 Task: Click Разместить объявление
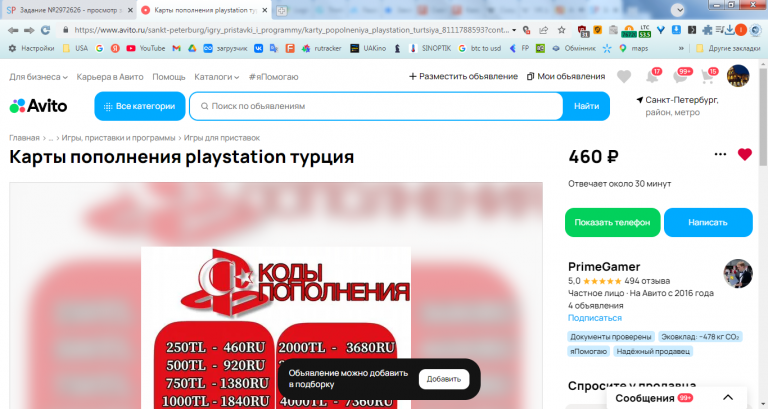point(463,76)
